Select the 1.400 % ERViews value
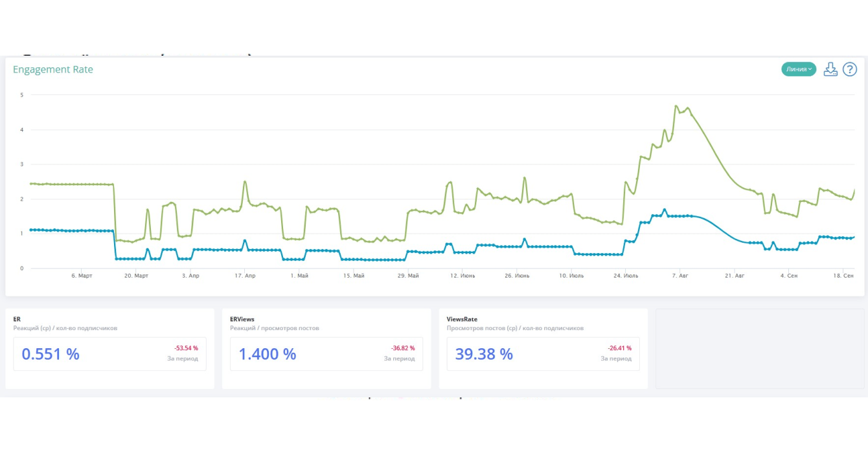 [x=268, y=354]
